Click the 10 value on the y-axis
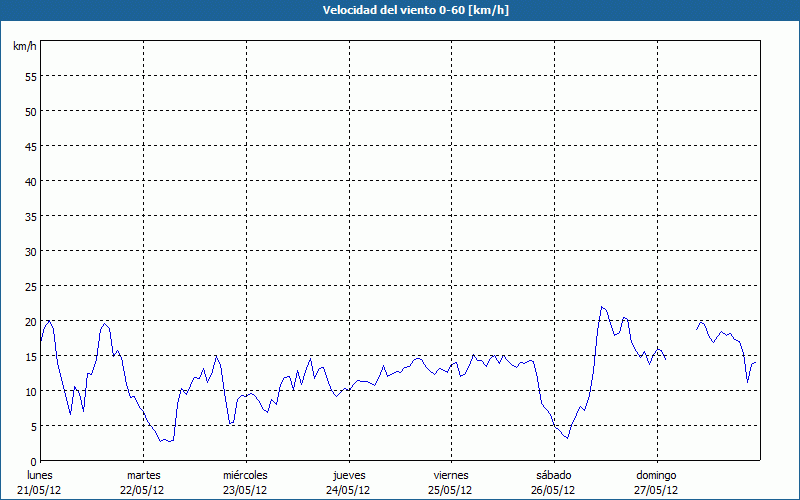Viewport: 800px width, 500px height. (x=30, y=391)
